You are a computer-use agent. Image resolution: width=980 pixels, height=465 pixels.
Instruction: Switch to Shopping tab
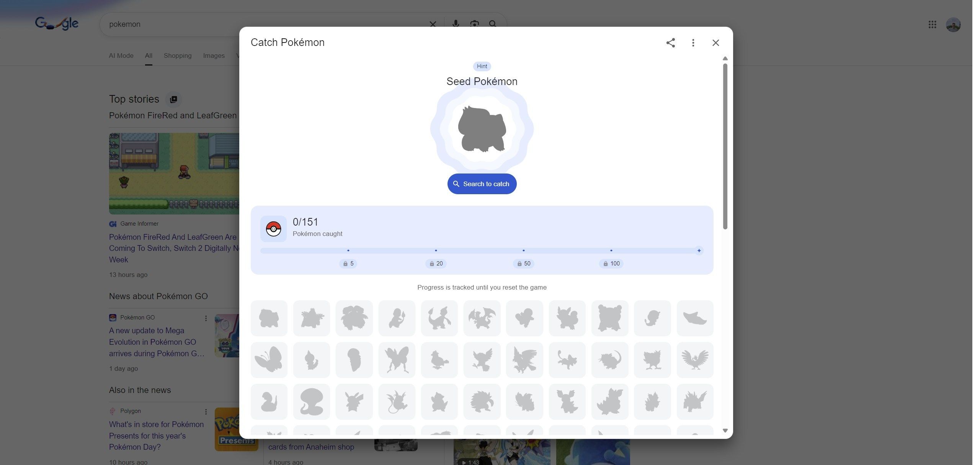click(178, 56)
